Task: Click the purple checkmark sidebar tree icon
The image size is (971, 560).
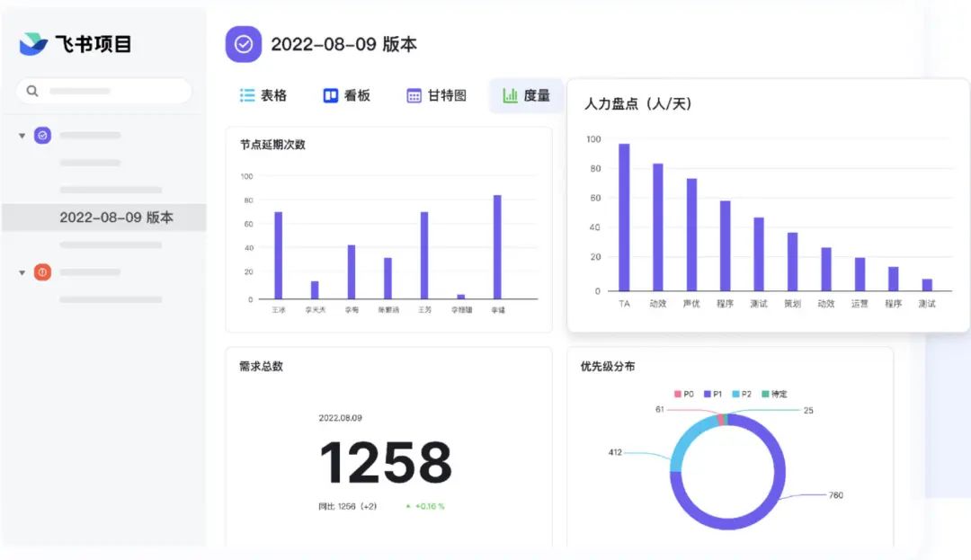Action: tap(43, 135)
